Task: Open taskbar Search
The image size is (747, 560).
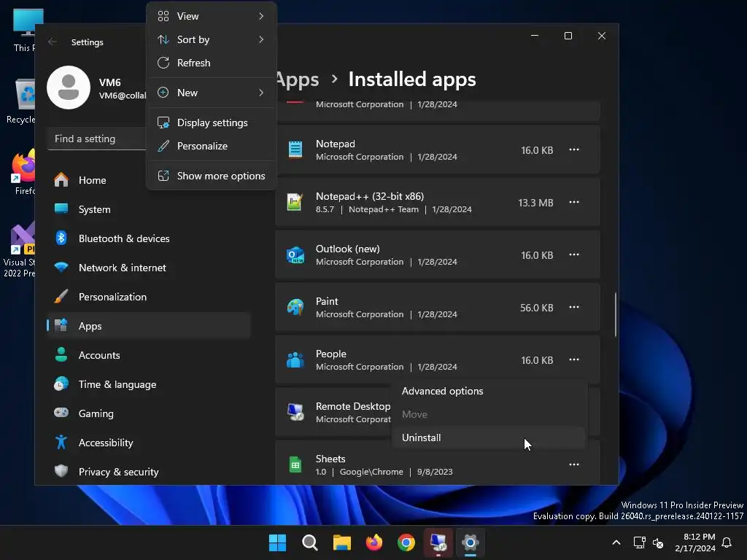Action: click(x=309, y=542)
